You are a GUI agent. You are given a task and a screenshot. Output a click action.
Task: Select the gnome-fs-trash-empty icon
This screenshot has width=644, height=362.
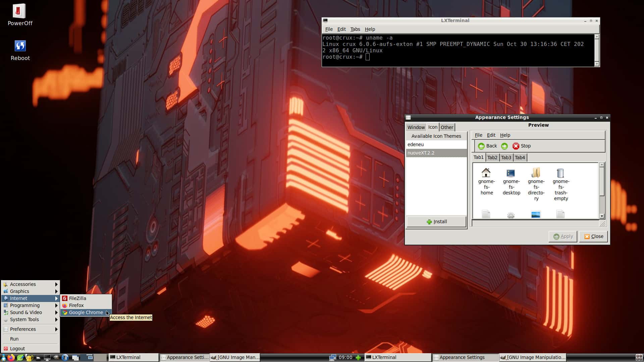(x=560, y=173)
